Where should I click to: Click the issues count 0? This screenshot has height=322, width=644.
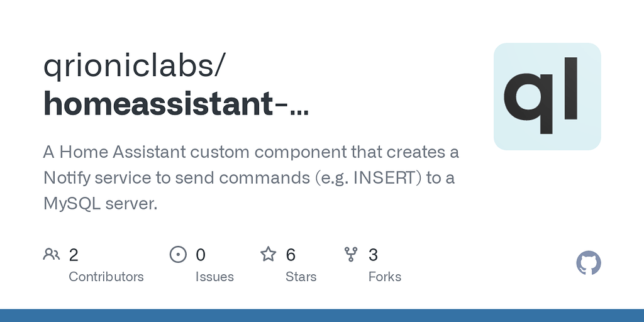click(x=201, y=255)
